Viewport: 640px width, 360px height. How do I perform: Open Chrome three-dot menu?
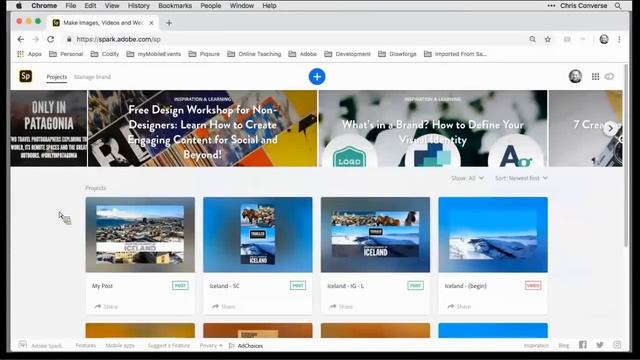point(619,39)
